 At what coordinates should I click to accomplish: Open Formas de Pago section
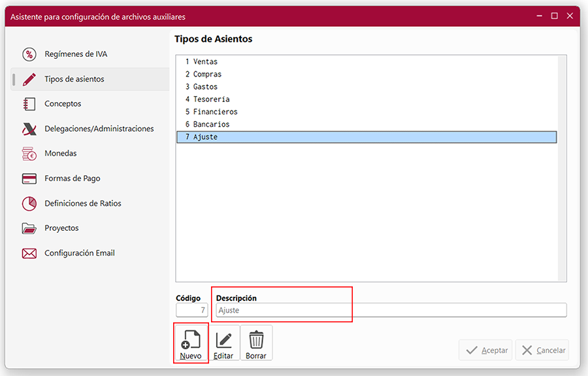[90, 179]
